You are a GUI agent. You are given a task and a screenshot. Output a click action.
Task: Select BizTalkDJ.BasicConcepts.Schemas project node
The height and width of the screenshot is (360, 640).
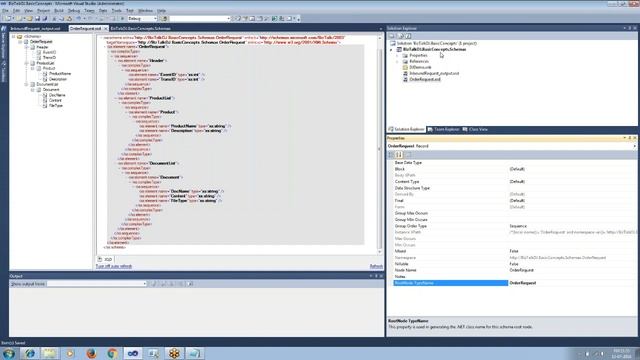(434, 49)
